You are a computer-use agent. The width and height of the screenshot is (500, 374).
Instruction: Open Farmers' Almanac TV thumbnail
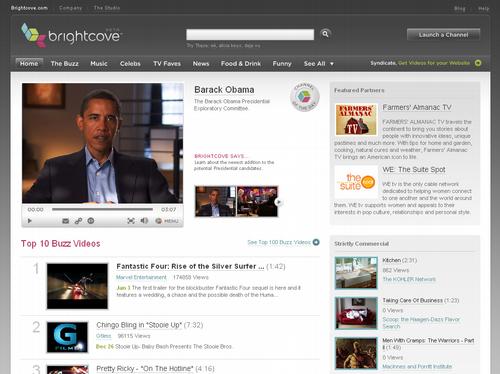point(356,119)
